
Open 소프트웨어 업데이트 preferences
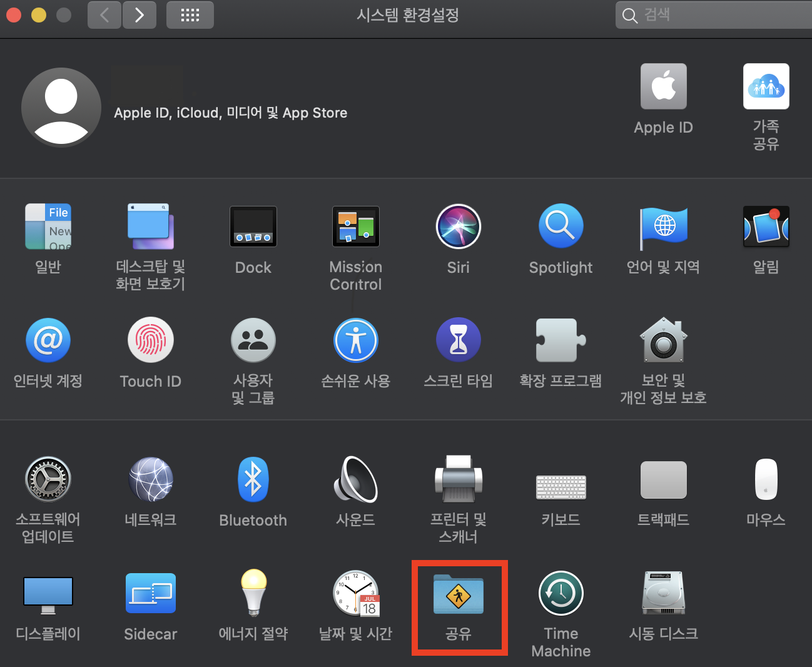48,479
